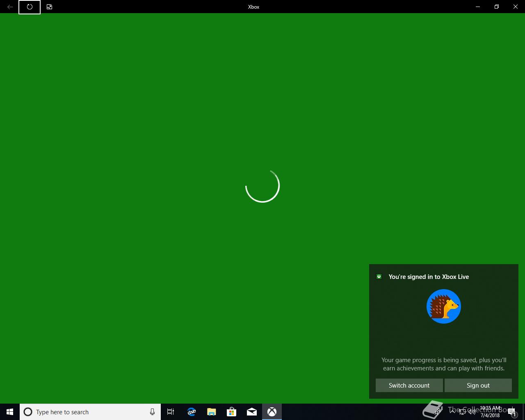Click the refresh icon in the Xbox title bar

pyautogui.click(x=30, y=7)
